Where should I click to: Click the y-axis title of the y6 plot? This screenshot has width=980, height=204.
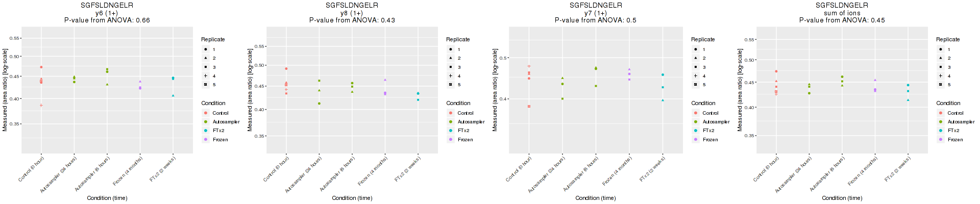5,90
